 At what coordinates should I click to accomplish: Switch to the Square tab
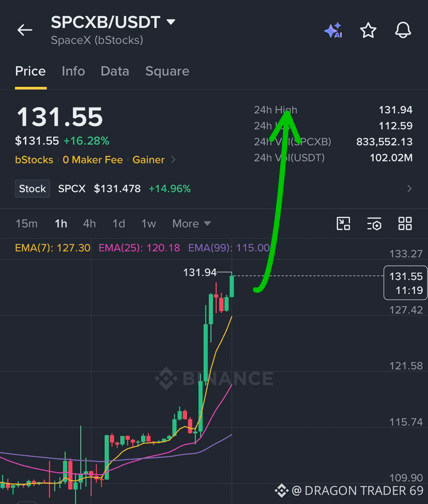167,71
